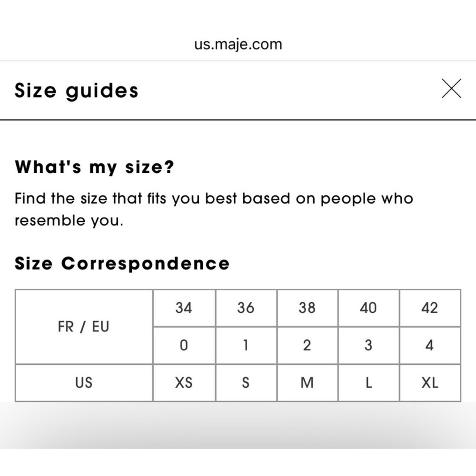
Task: Select the Size guides heading
Action: pos(77,90)
